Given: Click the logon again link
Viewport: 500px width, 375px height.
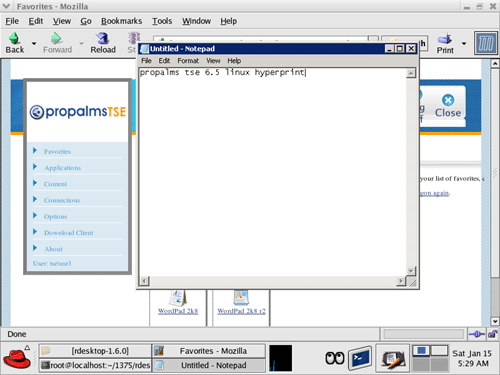Looking at the screenshot, I should [434, 193].
